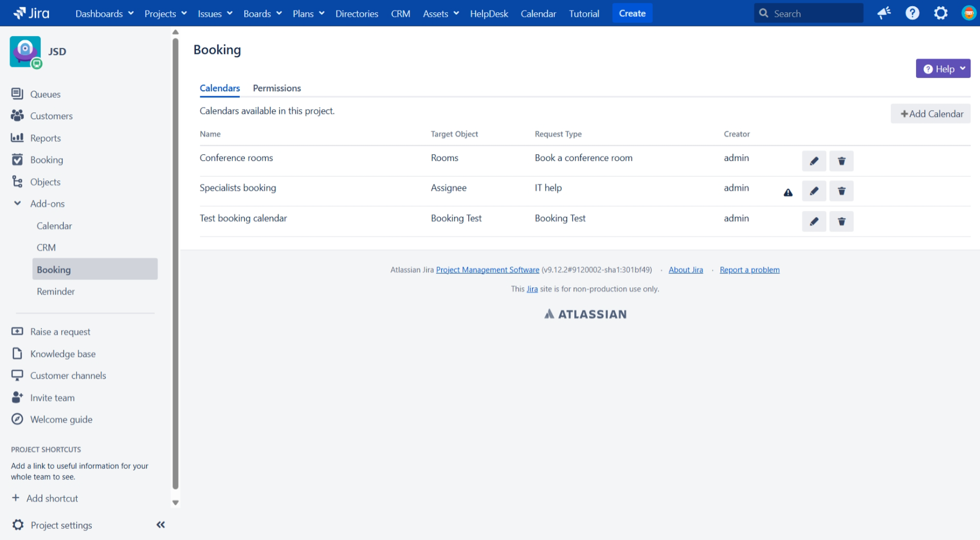
Task: Expand the Projects dropdown menu
Action: pyautogui.click(x=165, y=13)
